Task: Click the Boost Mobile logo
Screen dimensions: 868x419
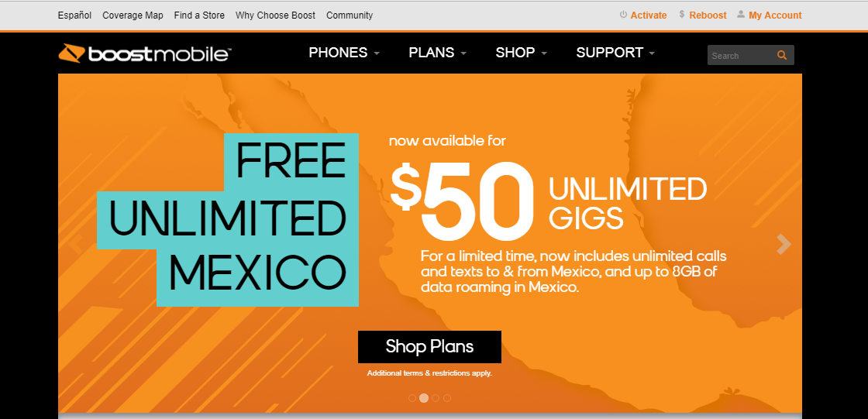Action: point(144,53)
